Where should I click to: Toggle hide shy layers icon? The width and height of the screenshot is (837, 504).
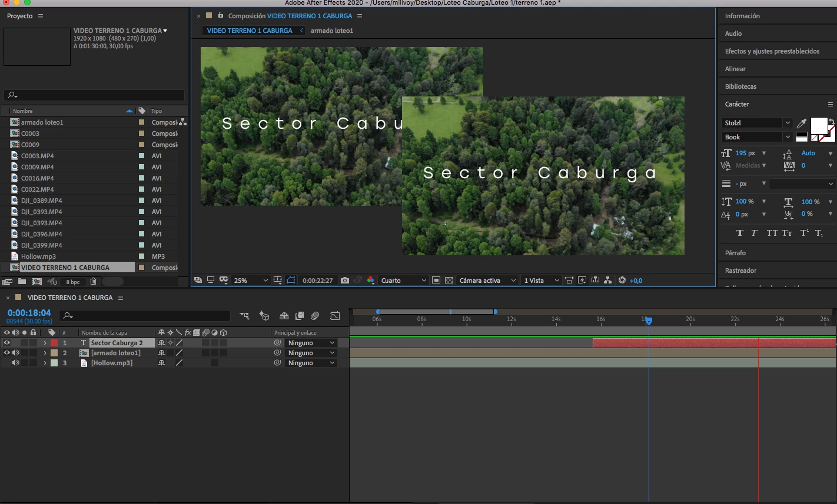point(284,316)
